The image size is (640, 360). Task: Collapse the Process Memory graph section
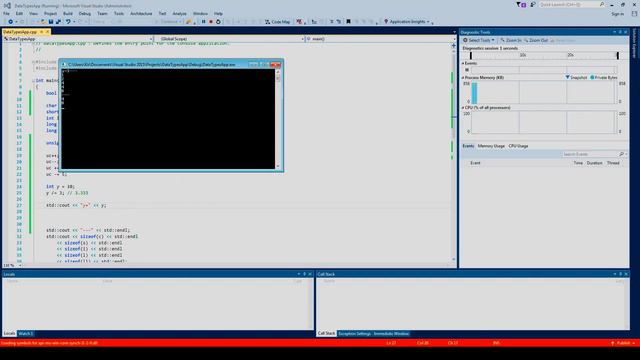463,78
